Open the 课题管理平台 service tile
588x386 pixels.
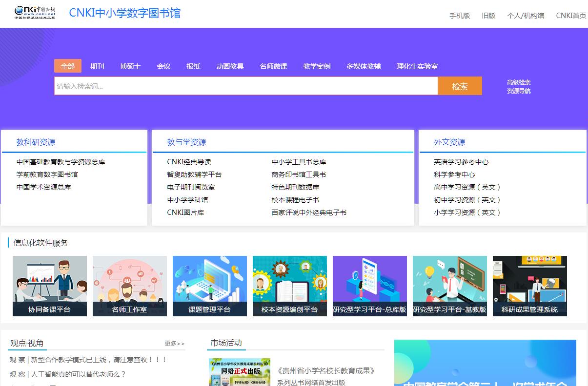coord(210,286)
